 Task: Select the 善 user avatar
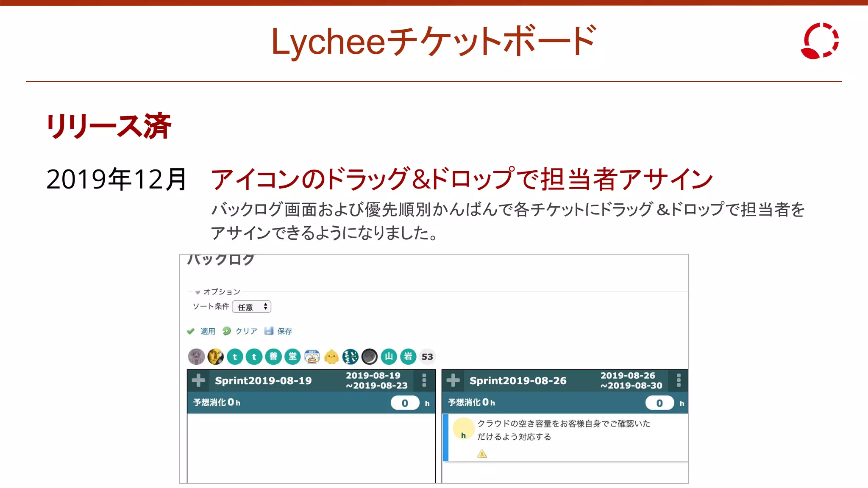coord(273,357)
